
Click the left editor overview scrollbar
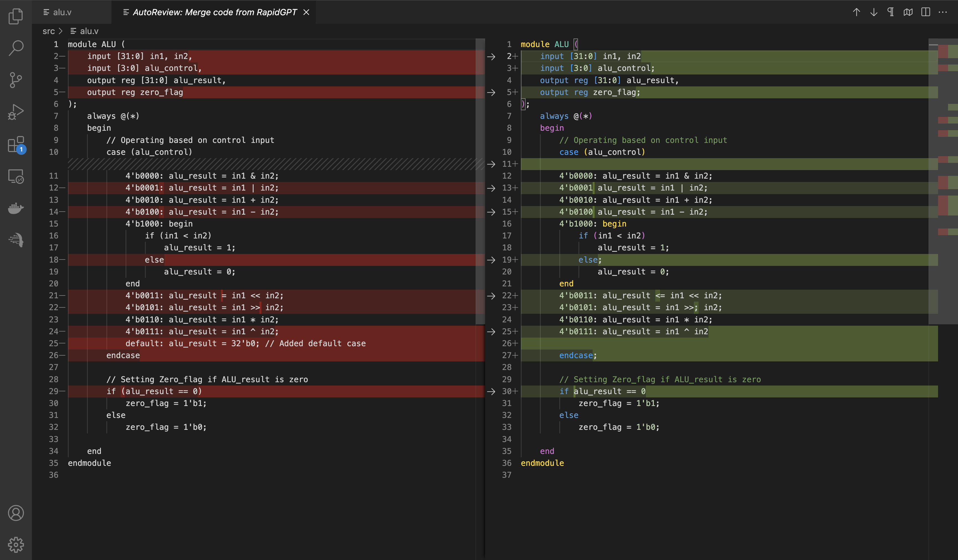pyautogui.click(x=480, y=182)
